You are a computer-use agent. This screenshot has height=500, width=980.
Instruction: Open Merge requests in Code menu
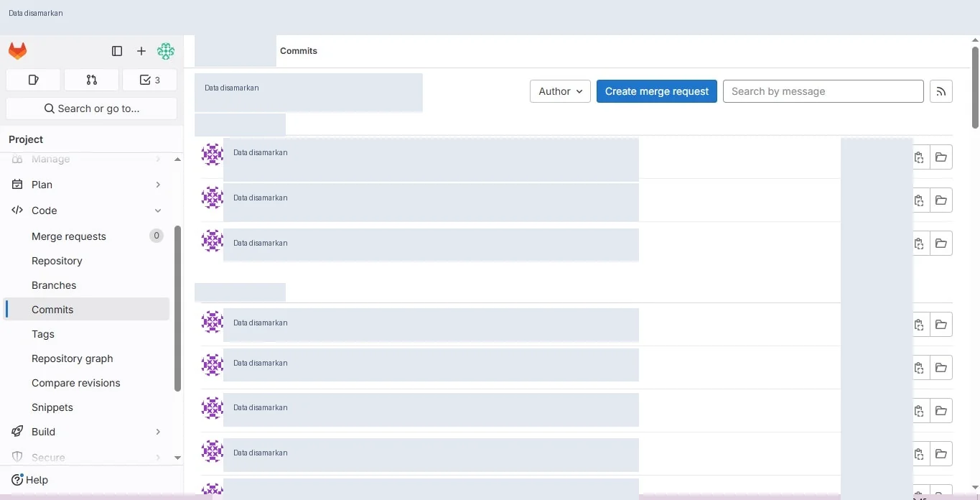click(86, 236)
